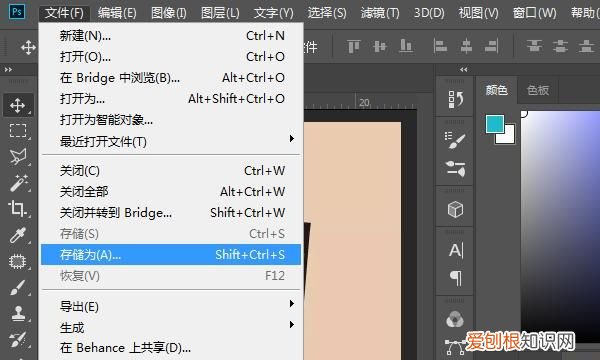Select the Clone Stamp tool
Image resolution: width=600 pixels, height=360 pixels.
pyautogui.click(x=18, y=313)
